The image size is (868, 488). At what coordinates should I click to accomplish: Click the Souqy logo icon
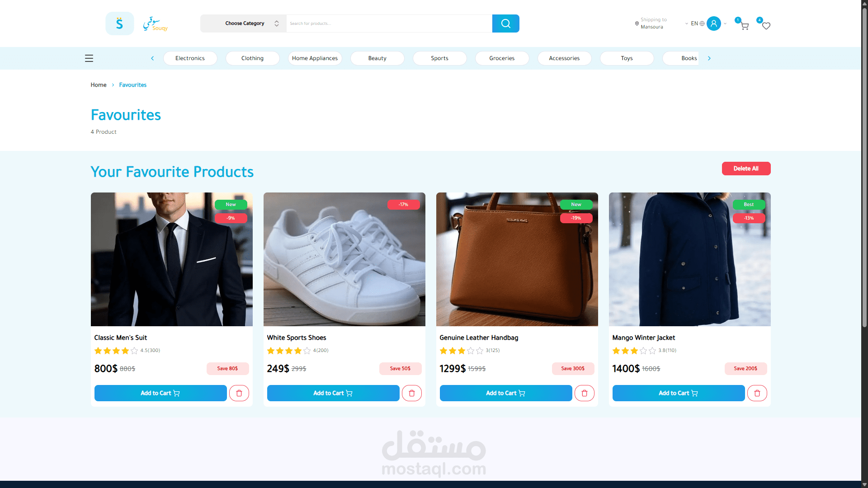(x=120, y=23)
